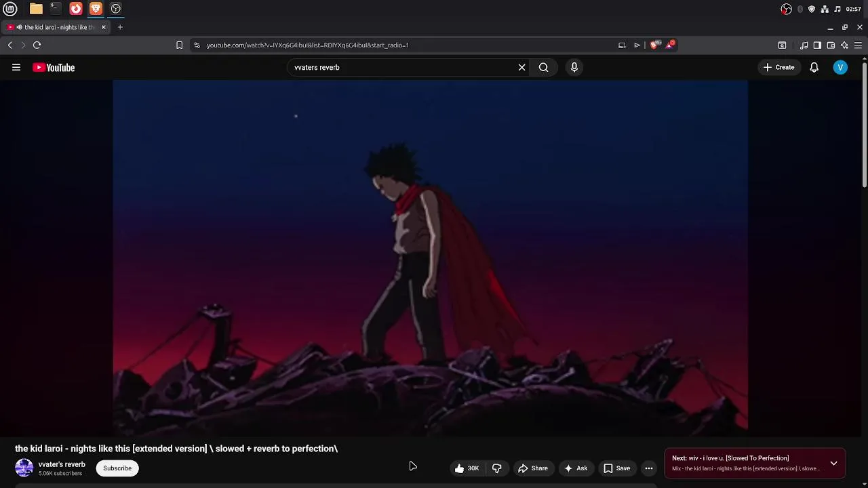Screen dimensions: 868x488
Task: Reload the current page
Action: point(37,45)
